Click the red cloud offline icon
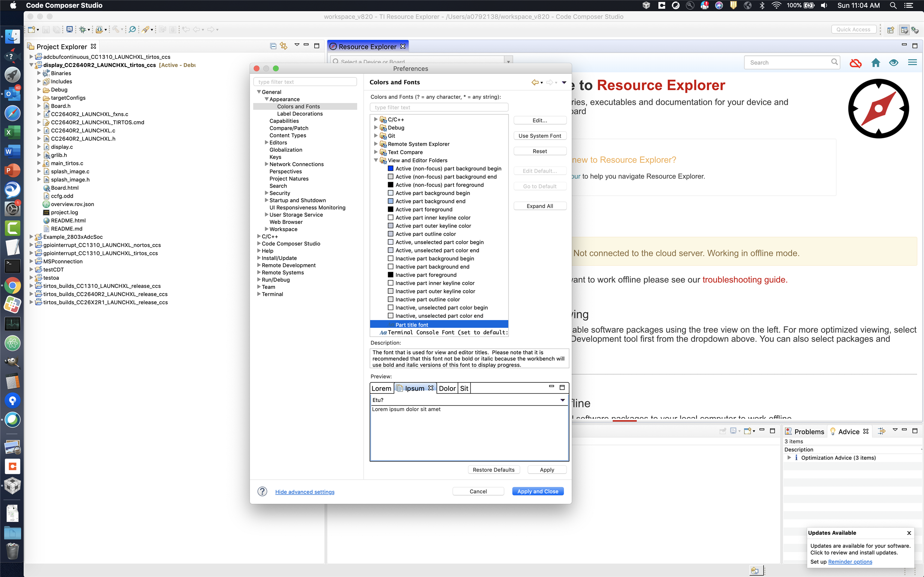This screenshot has height=577, width=924. pos(855,63)
